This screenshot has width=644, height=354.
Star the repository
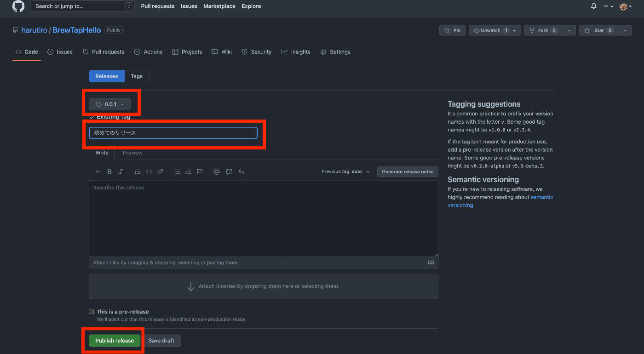(x=598, y=30)
